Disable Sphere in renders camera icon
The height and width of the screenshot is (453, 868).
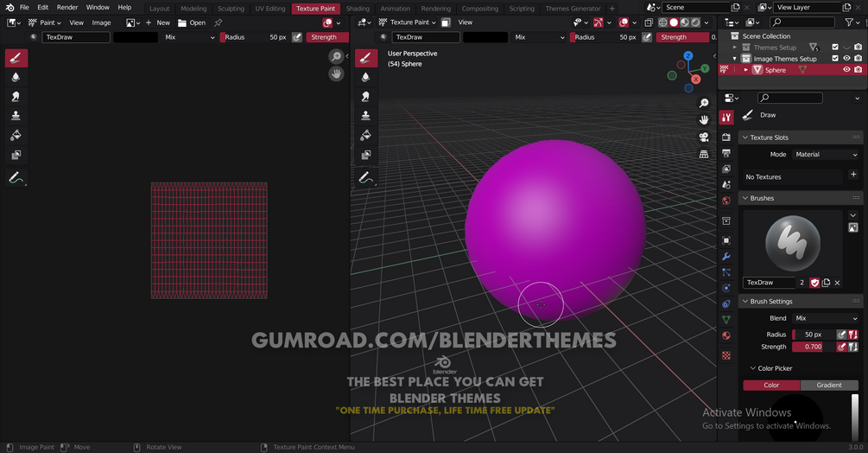click(858, 70)
